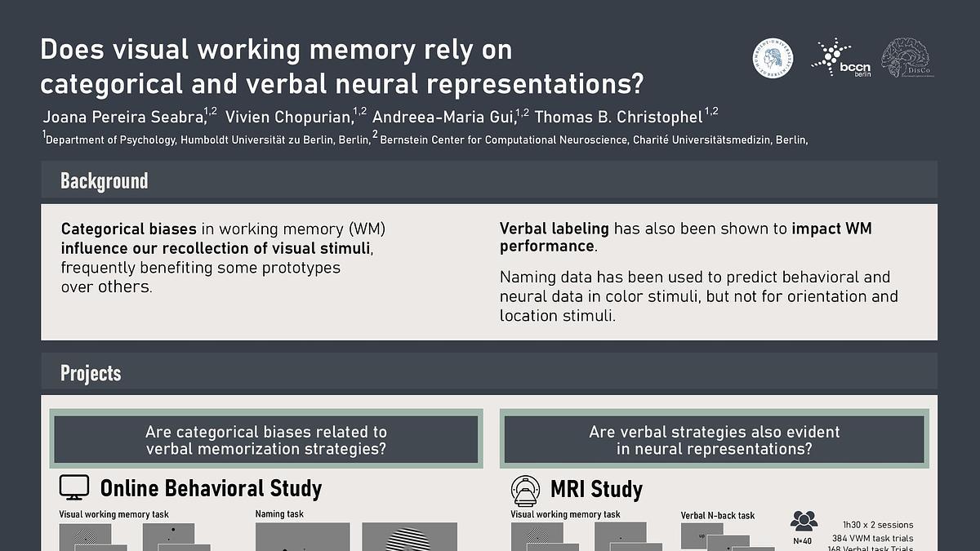Click author name Thomas B. Christophel

[619, 117]
